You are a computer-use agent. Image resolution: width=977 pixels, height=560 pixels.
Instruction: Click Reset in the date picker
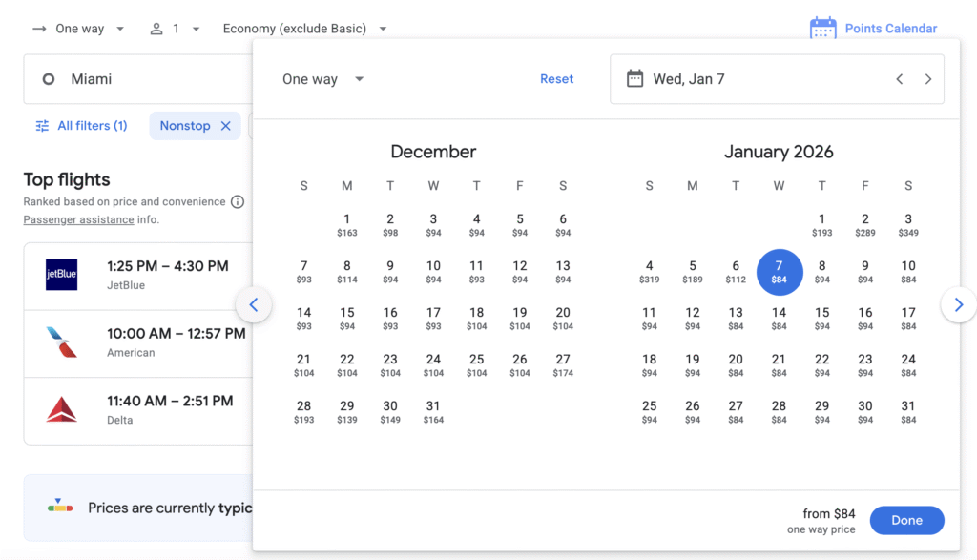pyautogui.click(x=556, y=79)
